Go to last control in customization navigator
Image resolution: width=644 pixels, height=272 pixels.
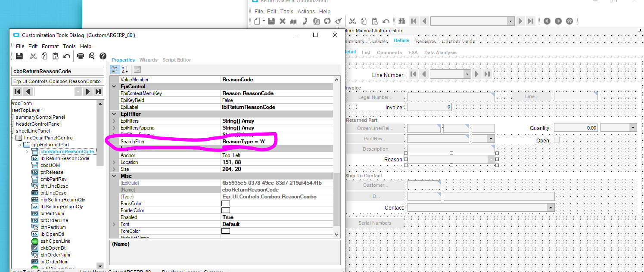tap(98, 92)
